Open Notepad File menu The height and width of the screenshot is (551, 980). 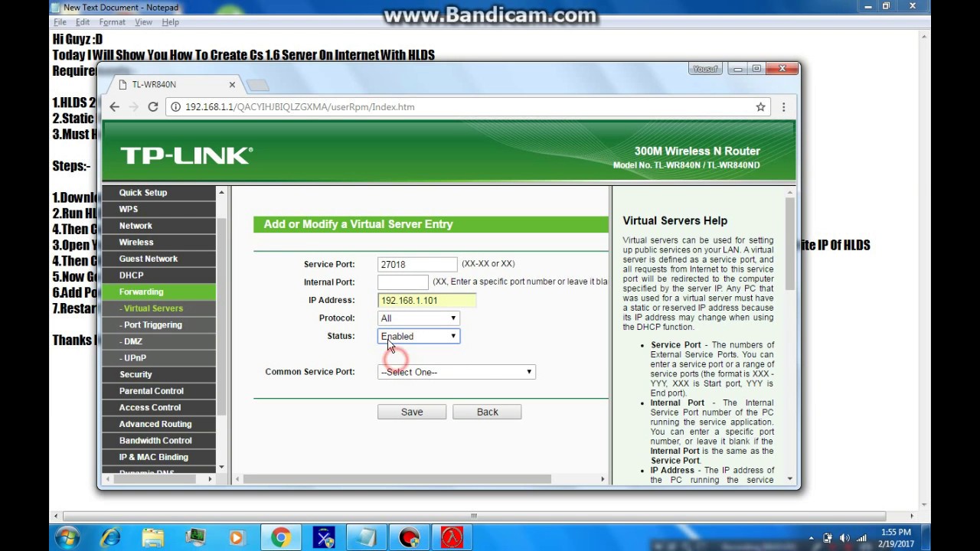[60, 22]
